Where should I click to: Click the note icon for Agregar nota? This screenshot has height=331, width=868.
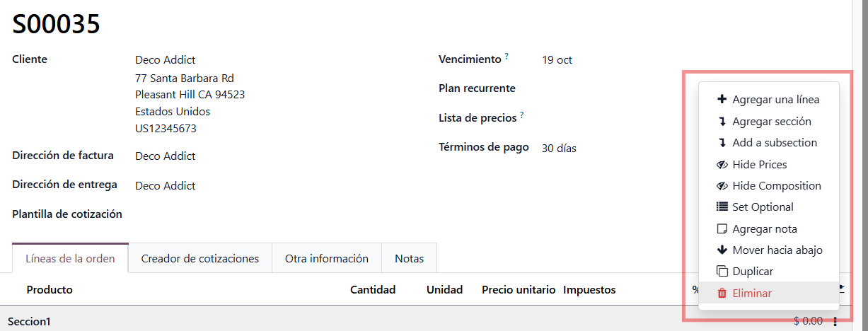tap(722, 229)
